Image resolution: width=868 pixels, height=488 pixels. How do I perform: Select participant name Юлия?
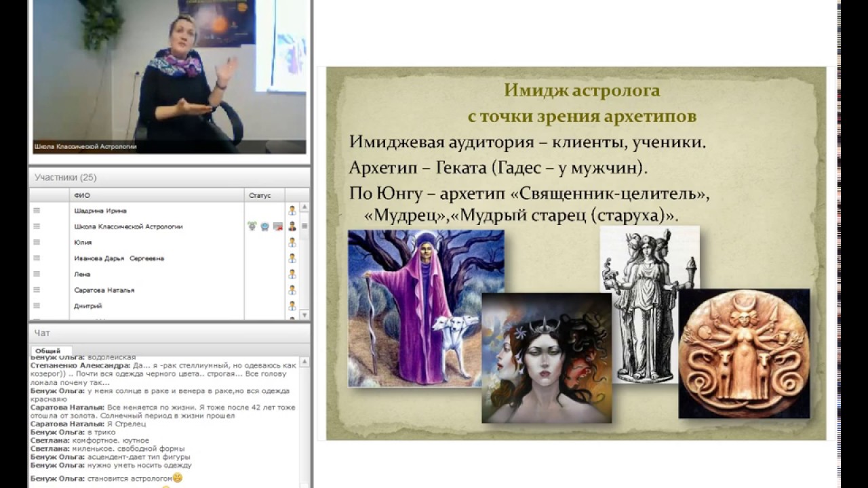pyautogui.click(x=83, y=242)
